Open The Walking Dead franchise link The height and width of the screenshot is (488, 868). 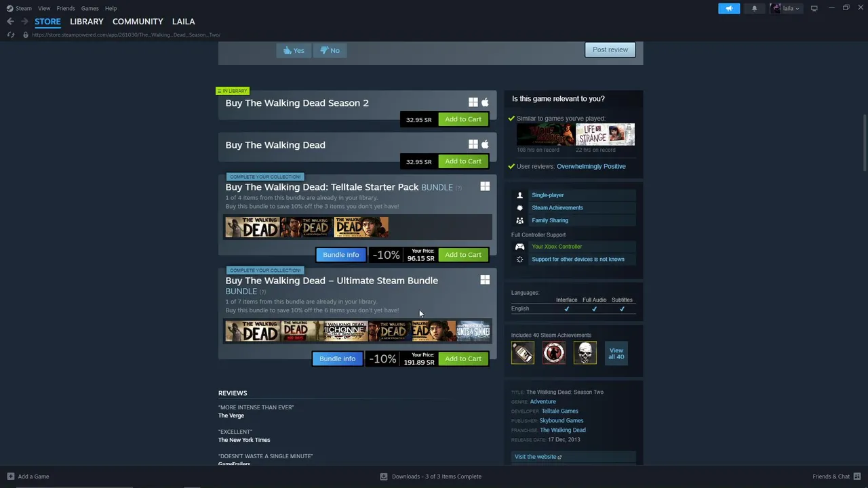(563, 430)
